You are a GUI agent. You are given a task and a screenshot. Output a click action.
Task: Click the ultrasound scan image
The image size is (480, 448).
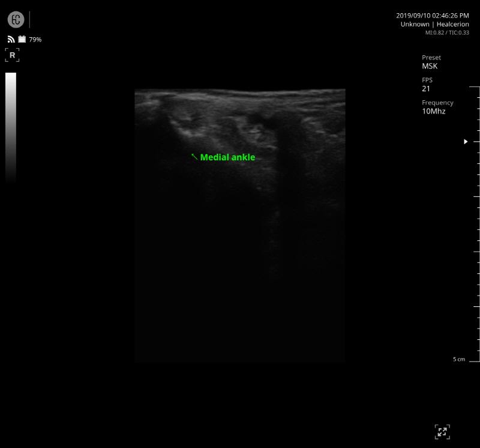pos(240,225)
